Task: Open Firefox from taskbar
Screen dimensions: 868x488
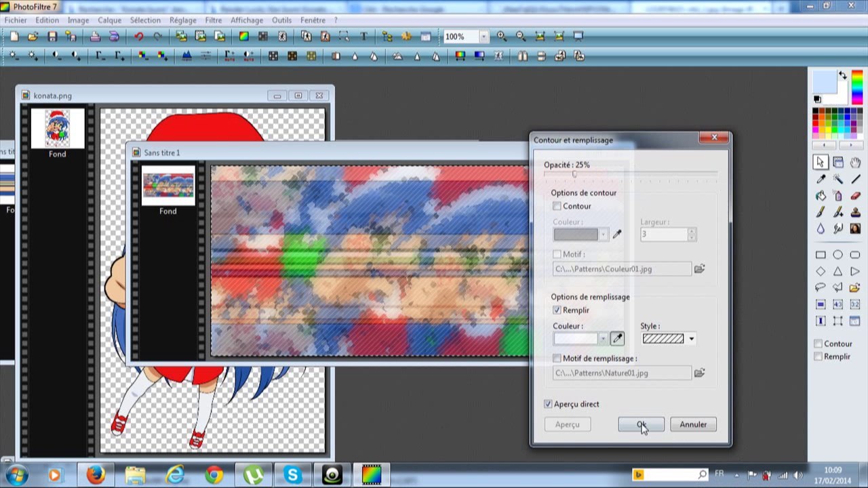Action: [x=96, y=475]
